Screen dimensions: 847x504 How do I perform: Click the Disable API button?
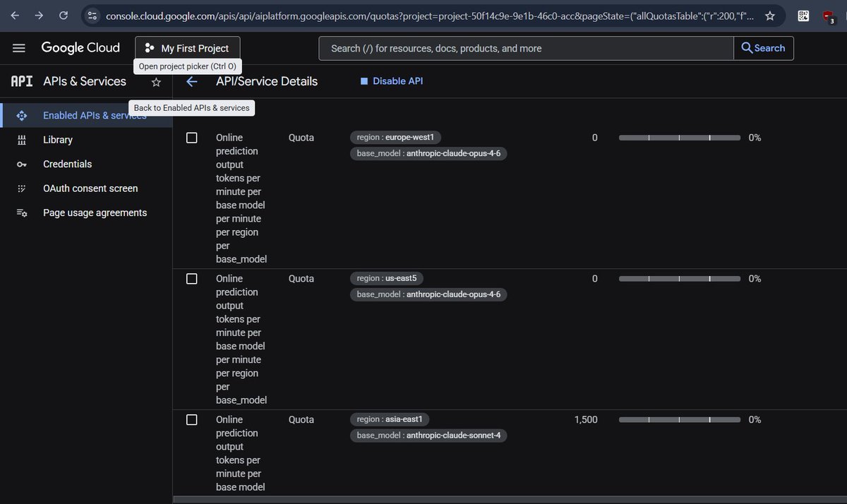392,81
